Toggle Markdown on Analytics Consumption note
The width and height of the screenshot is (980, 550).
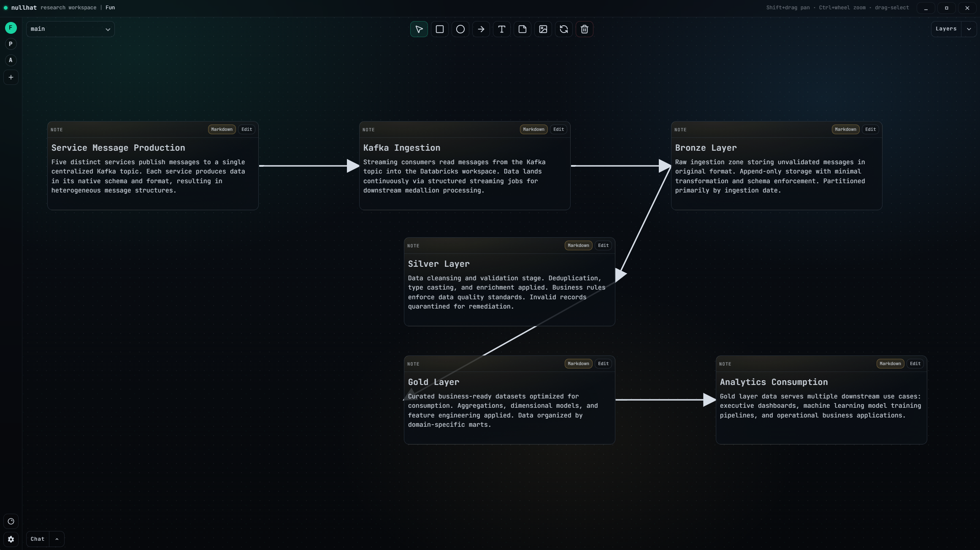click(890, 364)
